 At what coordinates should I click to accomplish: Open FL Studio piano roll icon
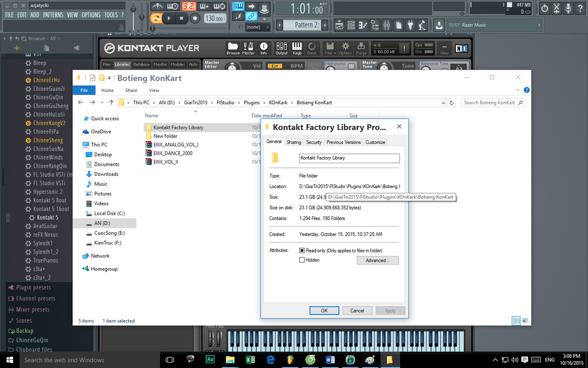click(x=363, y=25)
